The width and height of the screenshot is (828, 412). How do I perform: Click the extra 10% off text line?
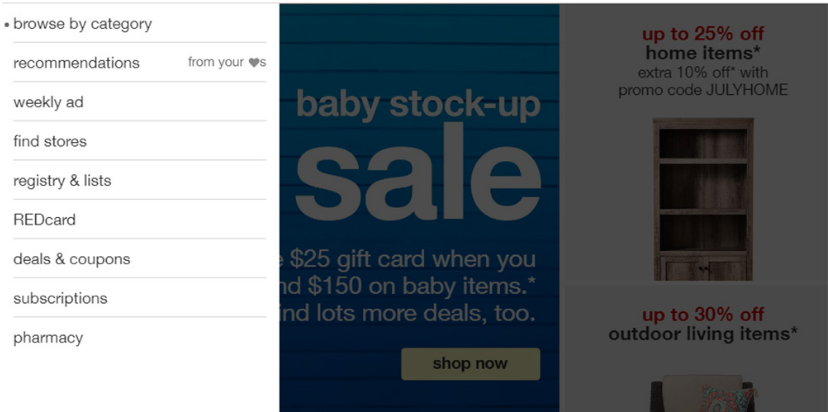tap(702, 72)
